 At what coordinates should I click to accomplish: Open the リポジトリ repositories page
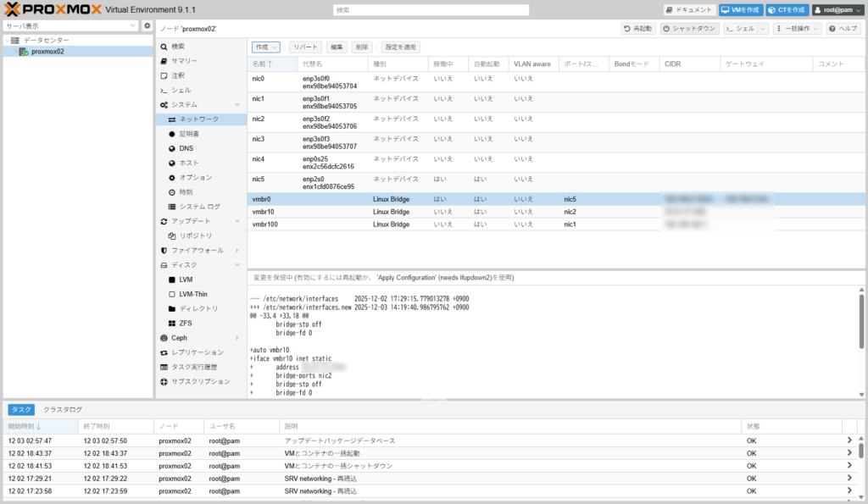point(195,235)
